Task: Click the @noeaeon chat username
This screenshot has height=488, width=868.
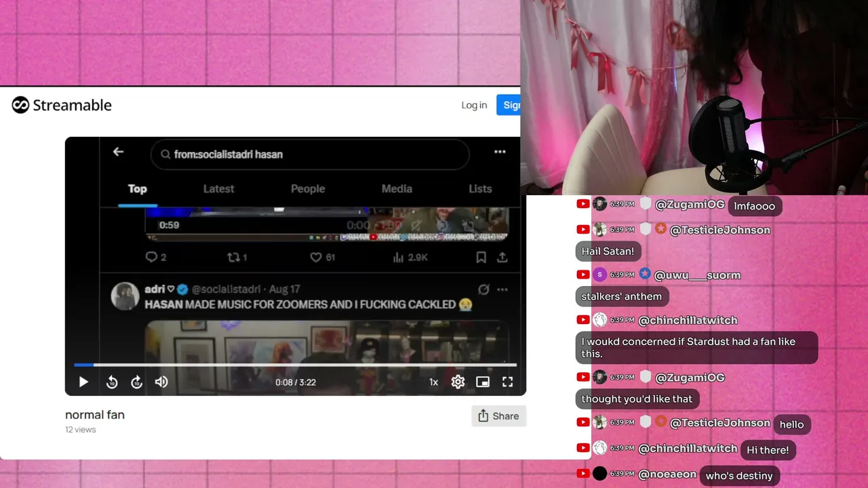Action: pos(667,474)
